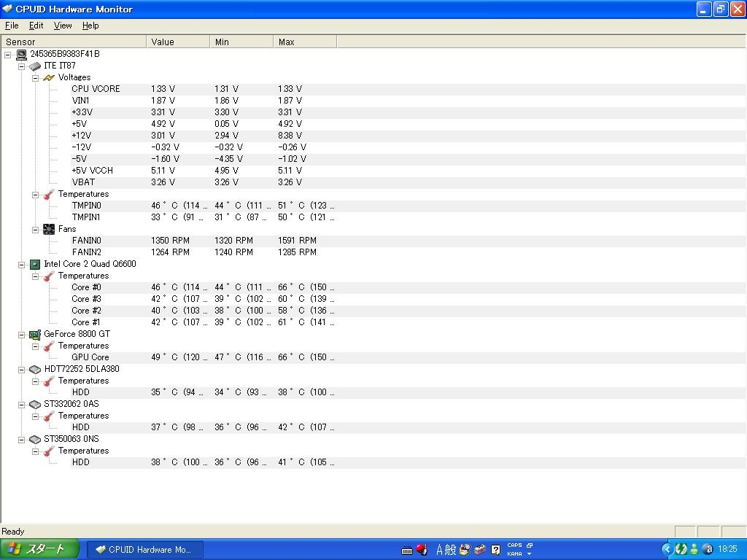
Task: Click the thermometer icon under GeForce 8800 GT
Action: coord(49,346)
